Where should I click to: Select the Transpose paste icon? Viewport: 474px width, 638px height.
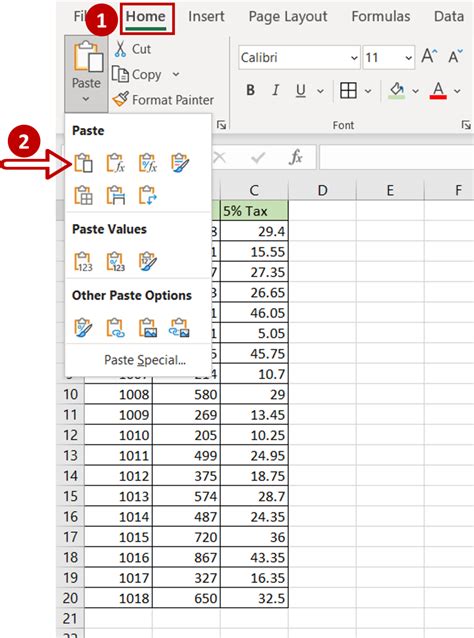(148, 195)
